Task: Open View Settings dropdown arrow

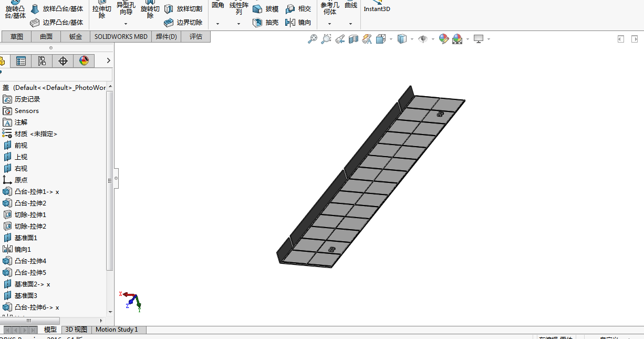Action: (x=489, y=39)
